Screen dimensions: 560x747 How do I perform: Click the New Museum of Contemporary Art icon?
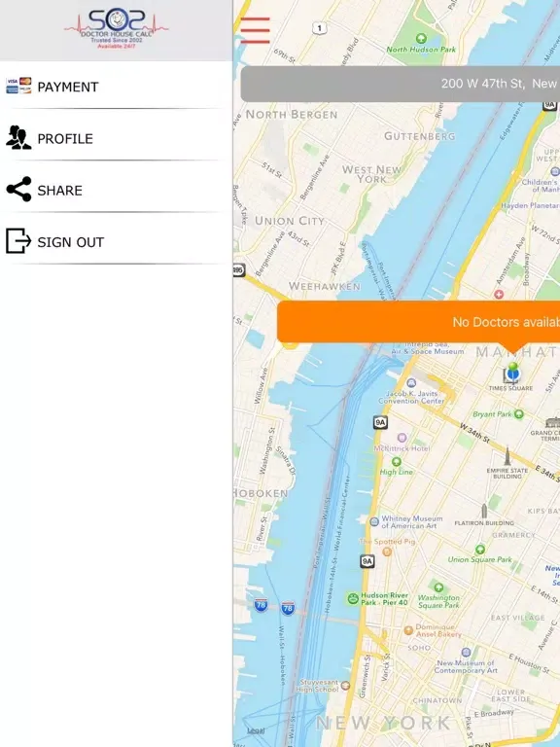pos(467,653)
